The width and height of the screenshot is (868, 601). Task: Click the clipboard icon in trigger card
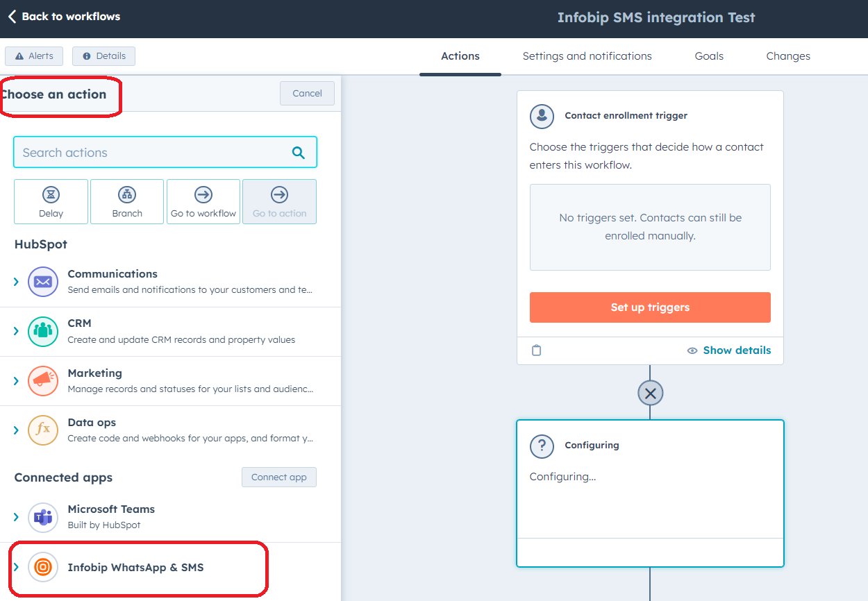(x=536, y=350)
